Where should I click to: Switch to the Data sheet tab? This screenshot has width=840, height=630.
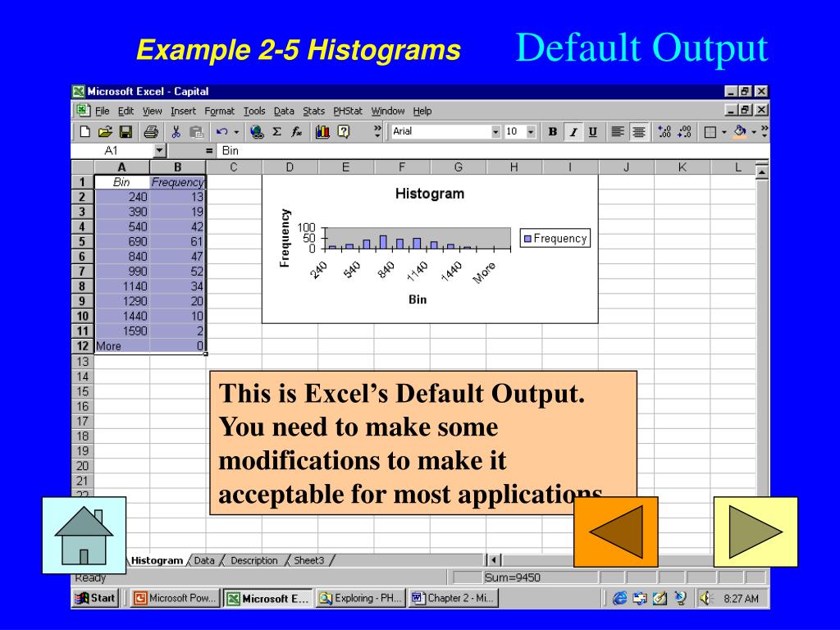pos(204,560)
